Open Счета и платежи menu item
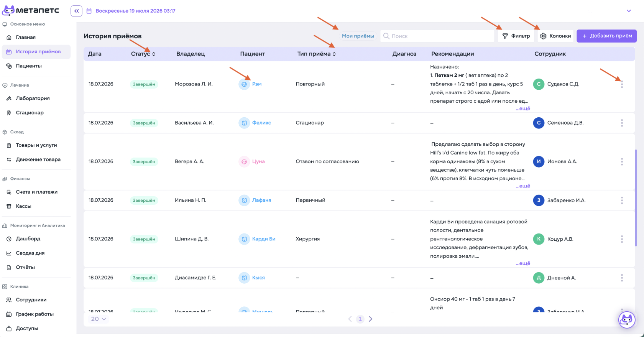Image resolution: width=644 pixels, height=337 pixels. click(x=36, y=192)
